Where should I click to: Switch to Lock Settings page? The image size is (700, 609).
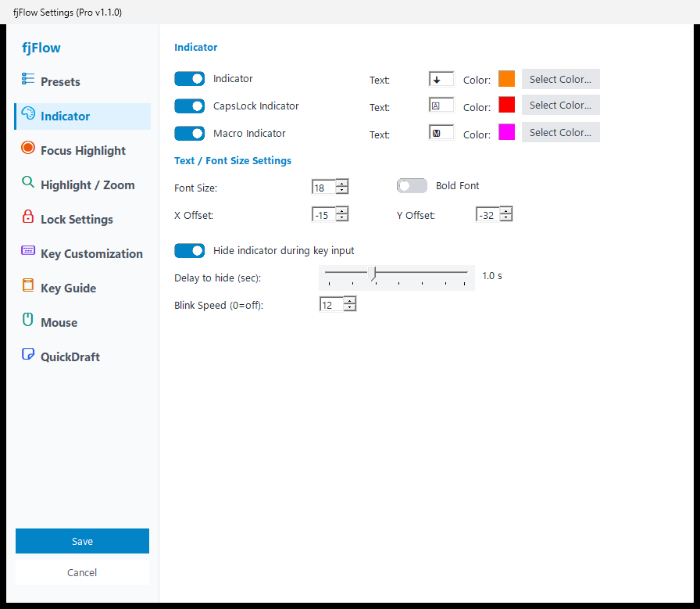(83, 220)
